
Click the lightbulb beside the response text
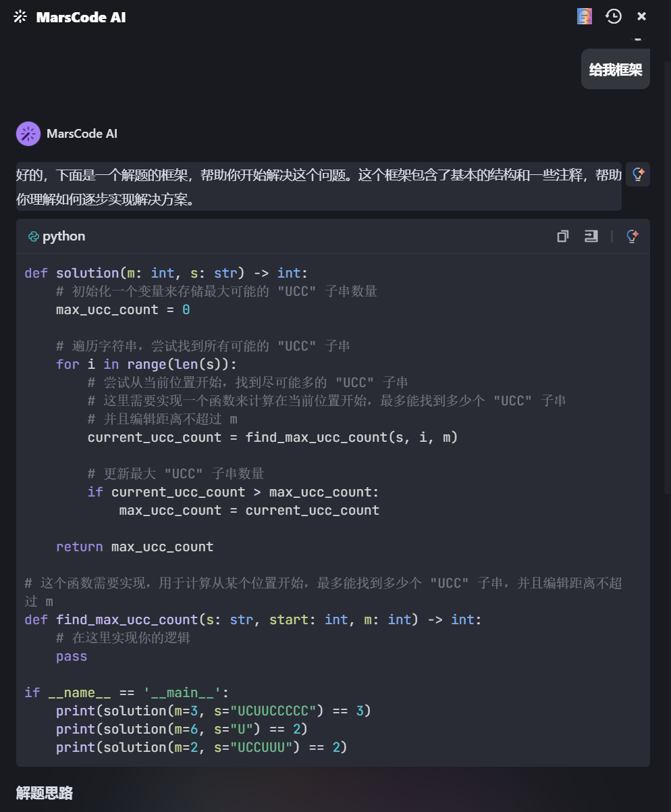click(x=637, y=174)
